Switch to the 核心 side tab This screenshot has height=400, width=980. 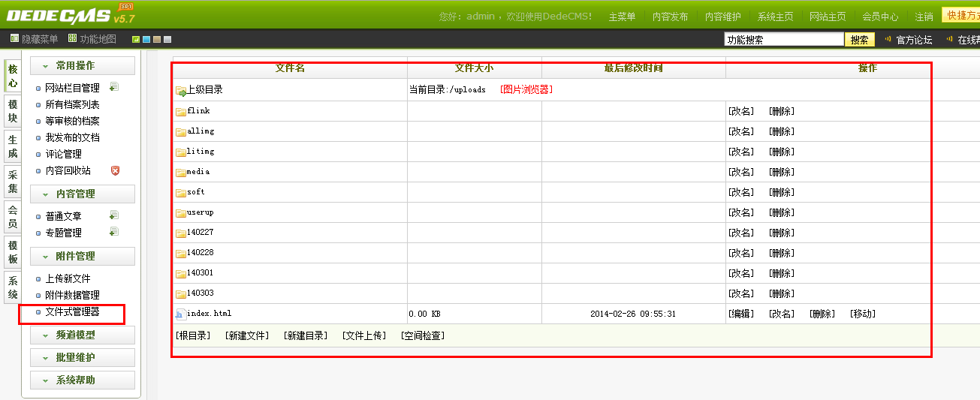(13, 76)
